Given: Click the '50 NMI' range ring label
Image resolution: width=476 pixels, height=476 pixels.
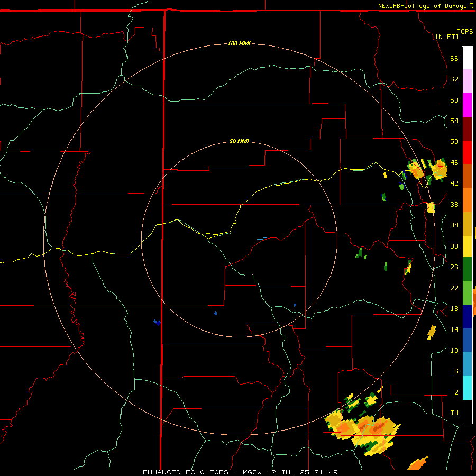Looking at the screenshot, I should tap(239, 141).
